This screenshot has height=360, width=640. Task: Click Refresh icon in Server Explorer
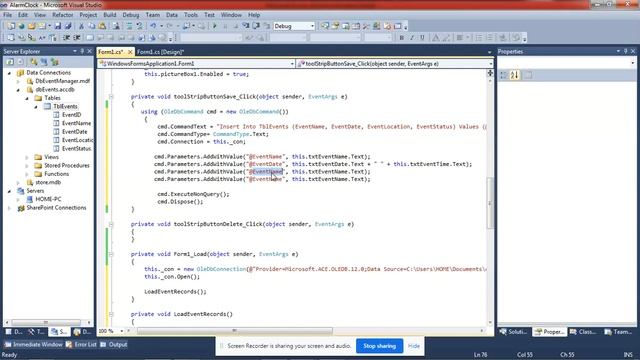pos(10,62)
